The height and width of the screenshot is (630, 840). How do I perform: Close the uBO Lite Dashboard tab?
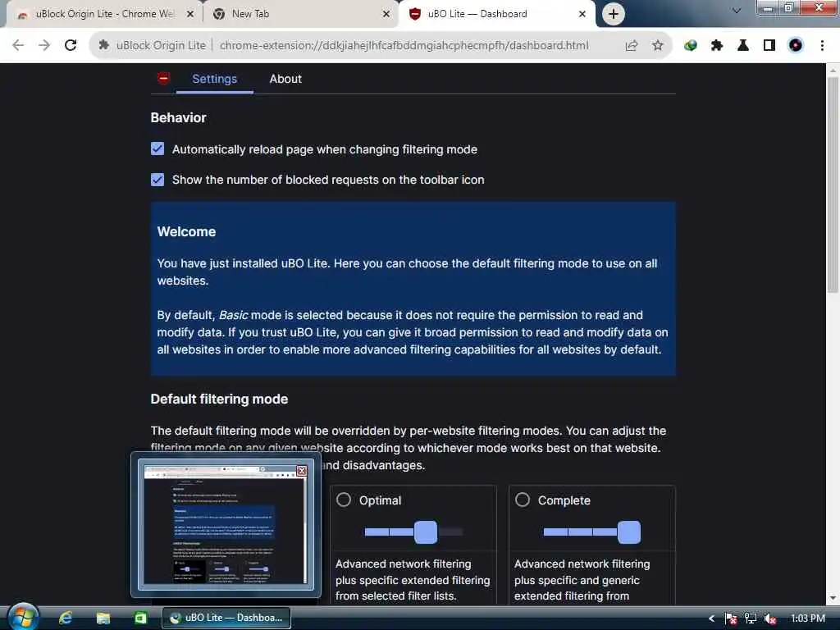coord(582,14)
